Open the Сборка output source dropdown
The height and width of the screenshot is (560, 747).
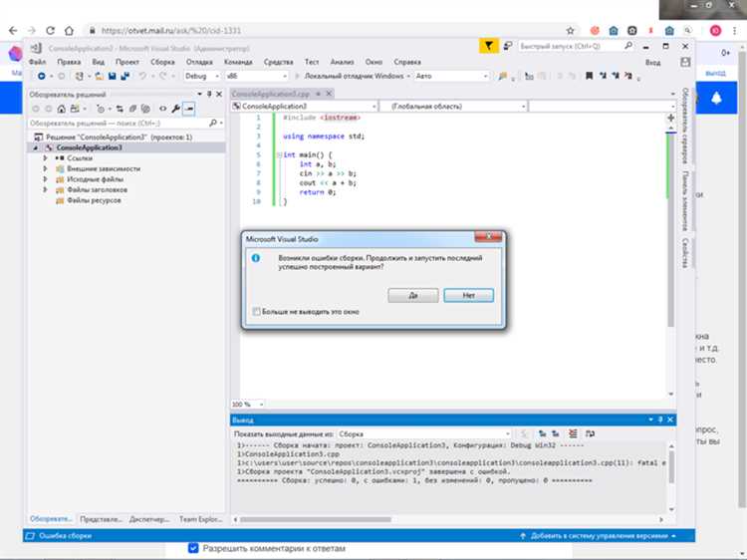[x=424, y=433]
